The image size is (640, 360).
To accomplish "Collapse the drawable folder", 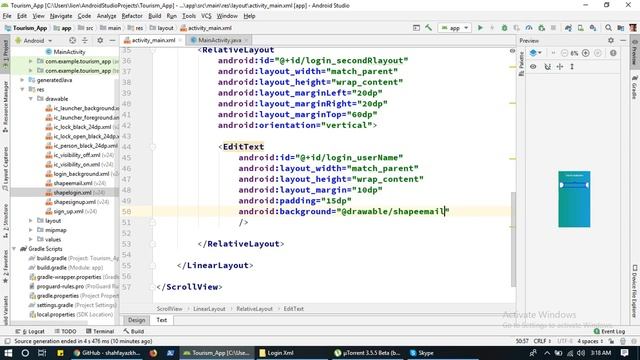I will 31,99.
